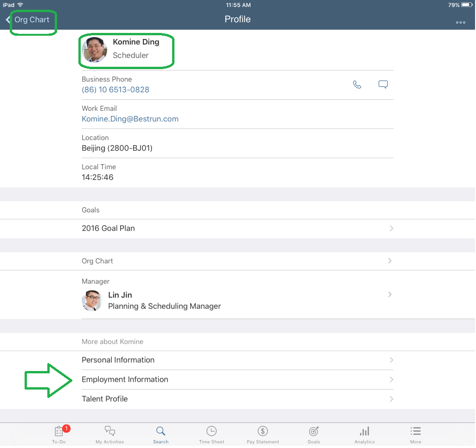Open the Org Chart section row
476x448 pixels.
tap(238, 261)
